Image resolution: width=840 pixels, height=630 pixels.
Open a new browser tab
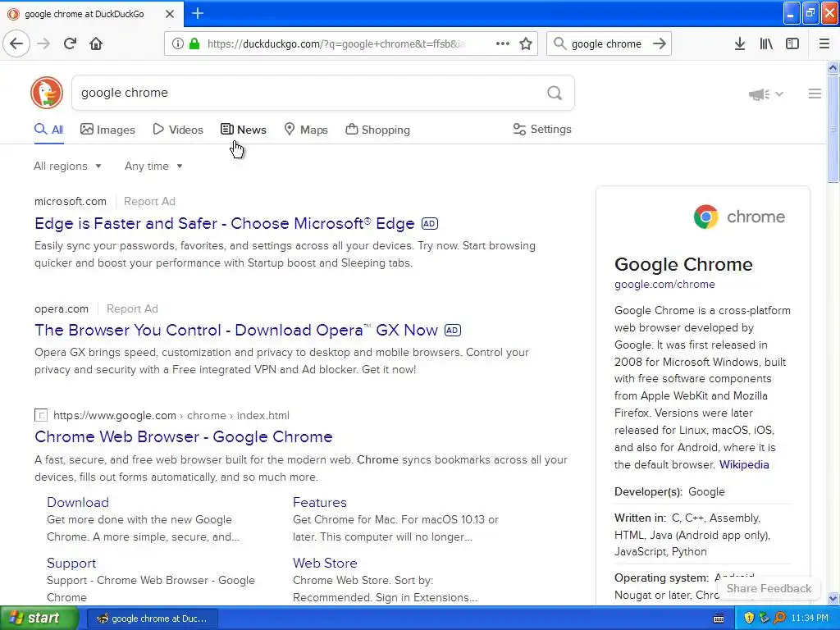tap(198, 13)
